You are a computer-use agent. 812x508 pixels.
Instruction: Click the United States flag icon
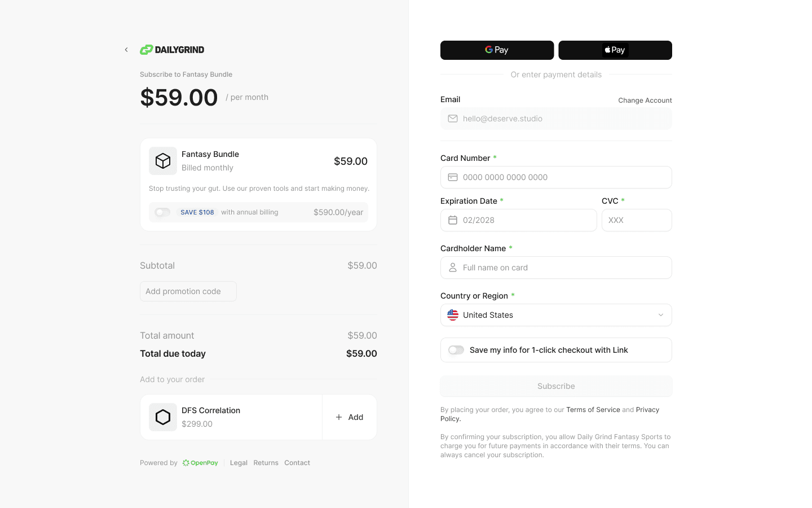tap(453, 315)
